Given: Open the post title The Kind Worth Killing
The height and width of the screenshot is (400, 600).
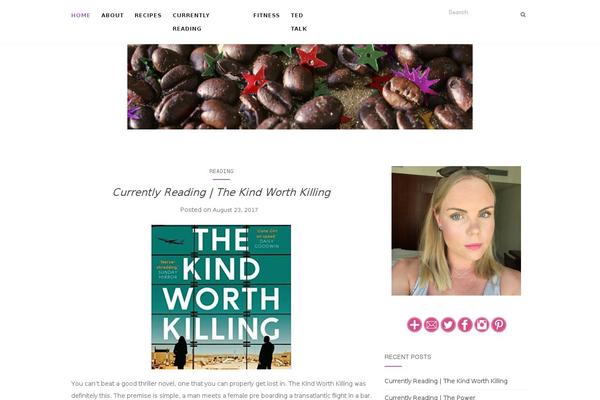Looking at the screenshot, I should (222, 192).
